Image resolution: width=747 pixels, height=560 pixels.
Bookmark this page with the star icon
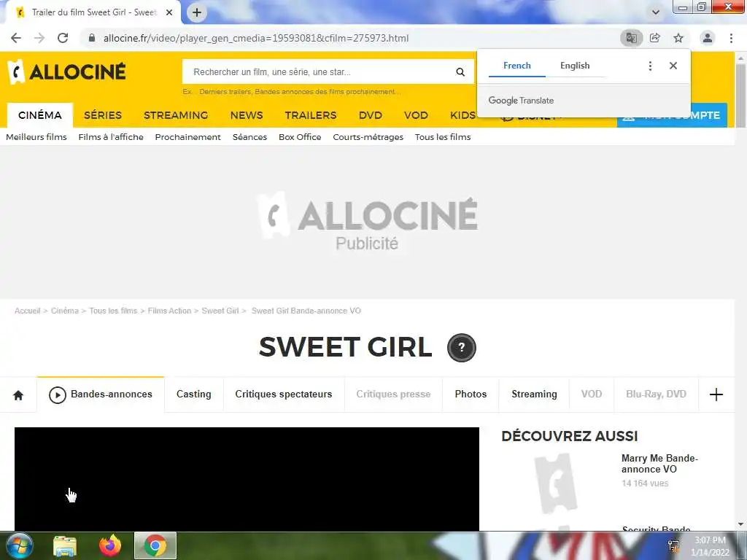click(x=678, y=38)
